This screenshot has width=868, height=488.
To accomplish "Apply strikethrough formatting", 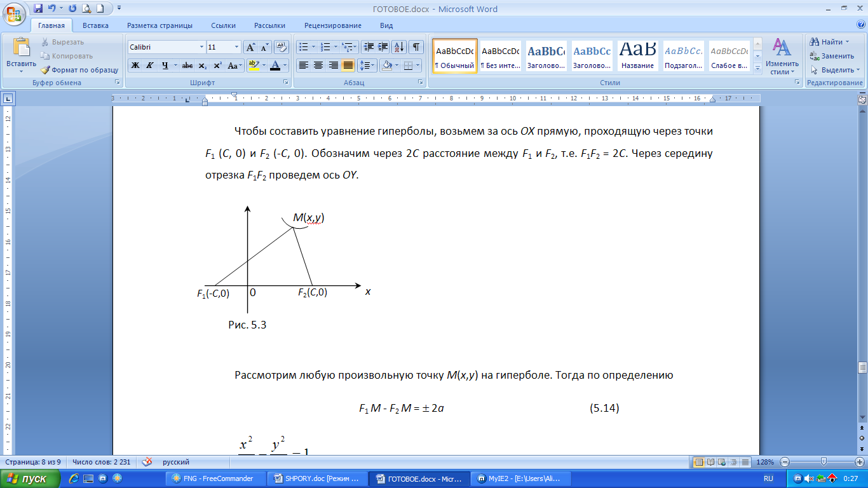I will (x=187, y=65).
